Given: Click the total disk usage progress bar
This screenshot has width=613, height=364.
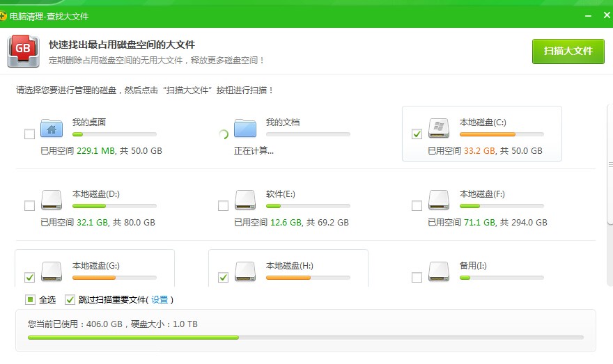Looking at the screenshot, I should (306, 338).
